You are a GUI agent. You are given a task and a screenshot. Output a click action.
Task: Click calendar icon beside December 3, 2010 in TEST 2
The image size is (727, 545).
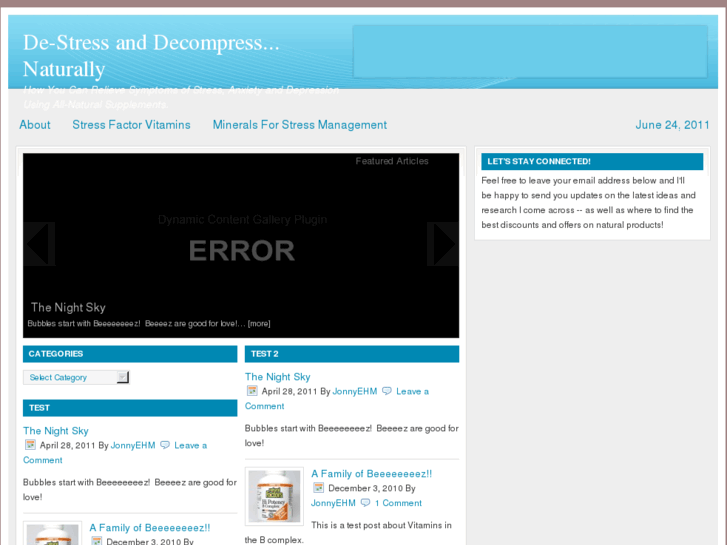[318, 488]
